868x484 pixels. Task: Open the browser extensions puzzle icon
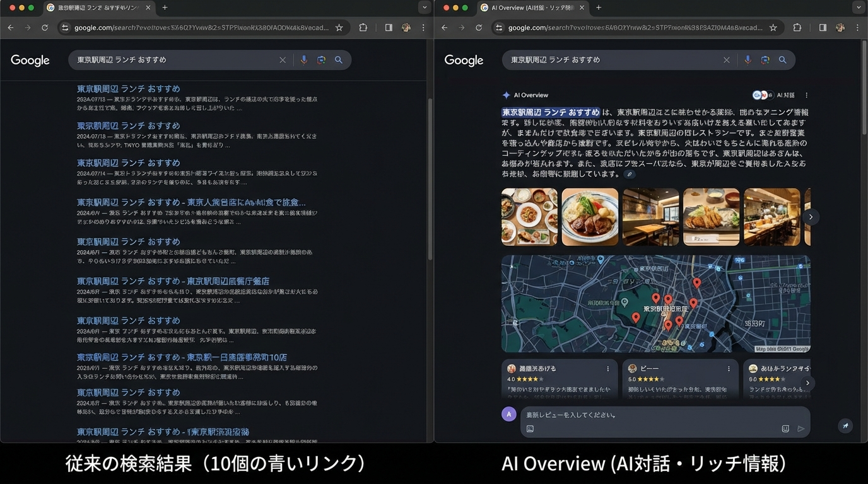pos(797,28)
